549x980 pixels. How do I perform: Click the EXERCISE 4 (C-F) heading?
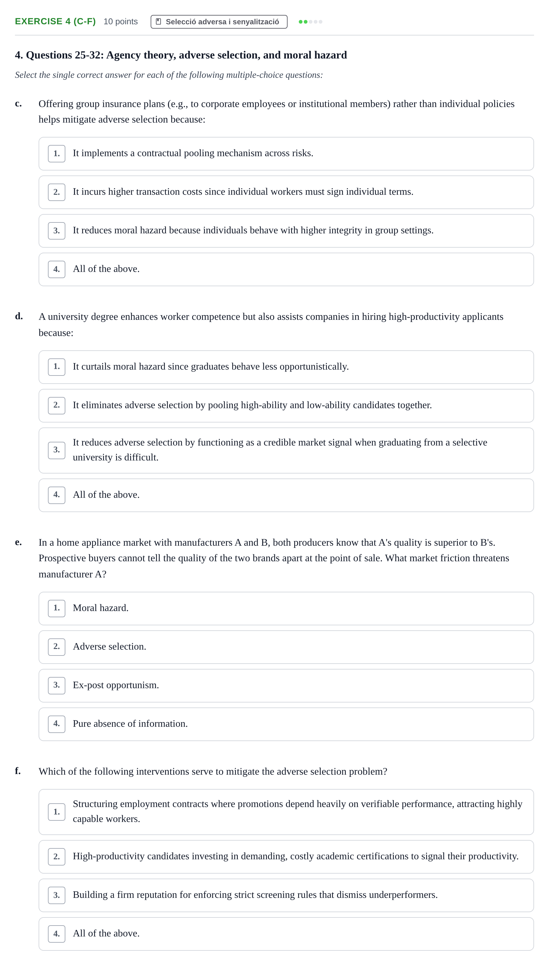[55, 21]
